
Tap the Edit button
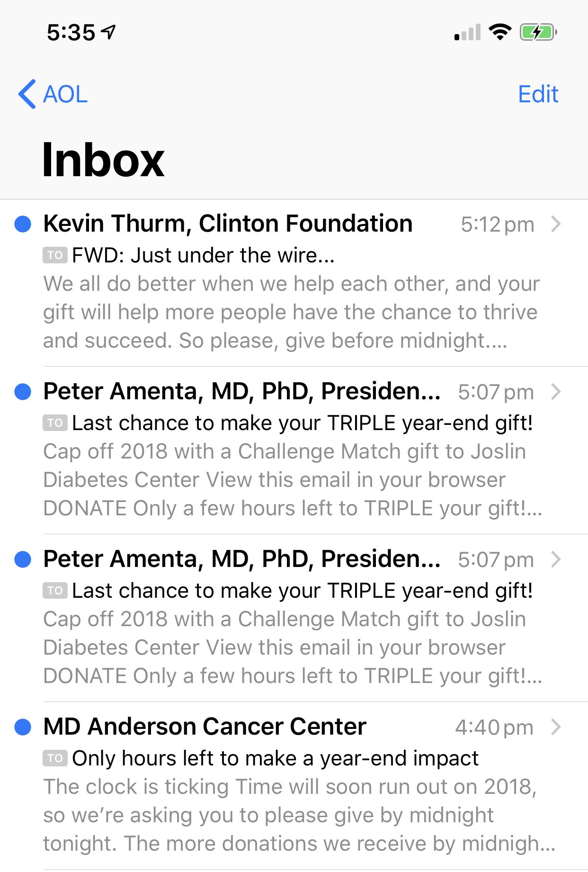[538, 94]
